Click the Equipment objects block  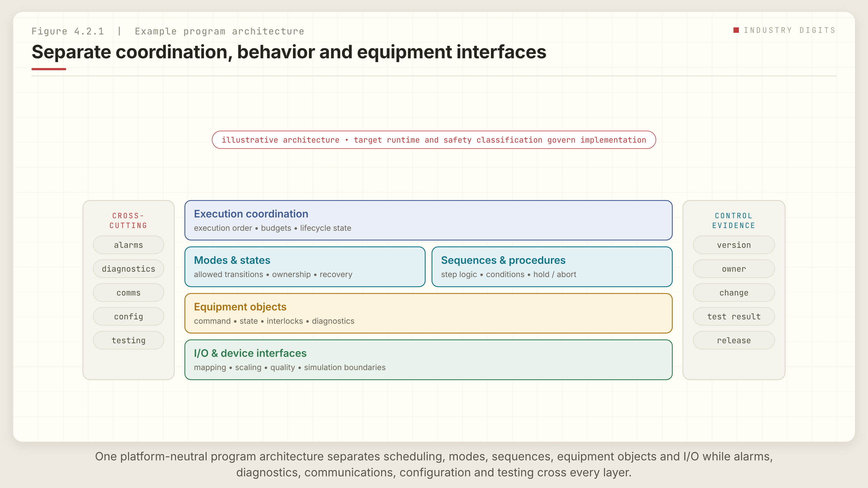(x=428, y=313)
